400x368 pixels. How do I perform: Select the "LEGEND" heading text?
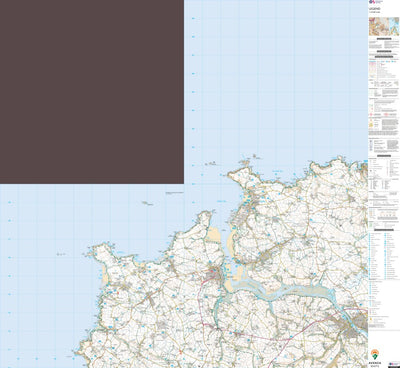click(x=374, y=9)
